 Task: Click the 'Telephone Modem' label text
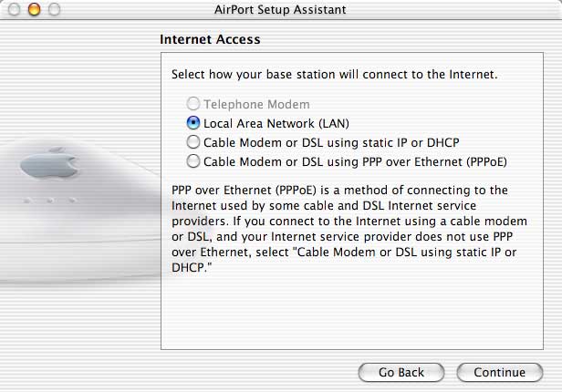click(256, 104)
